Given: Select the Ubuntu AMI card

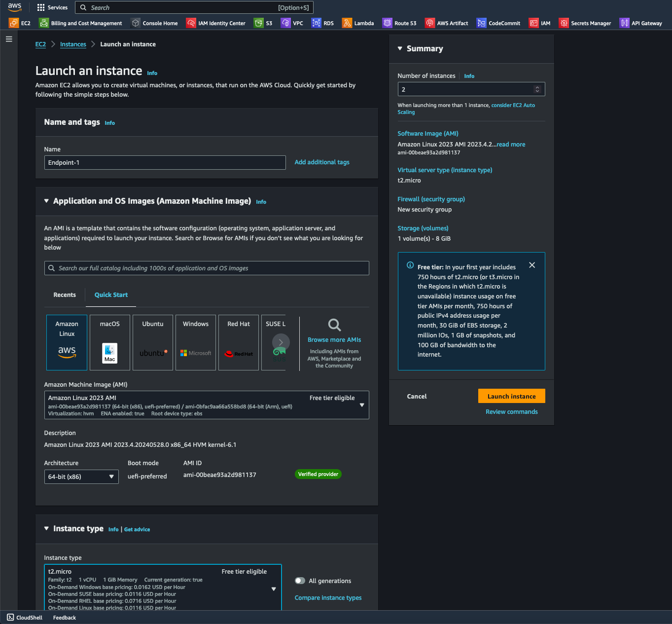Looking at the screenshot, I should (153, 342).
